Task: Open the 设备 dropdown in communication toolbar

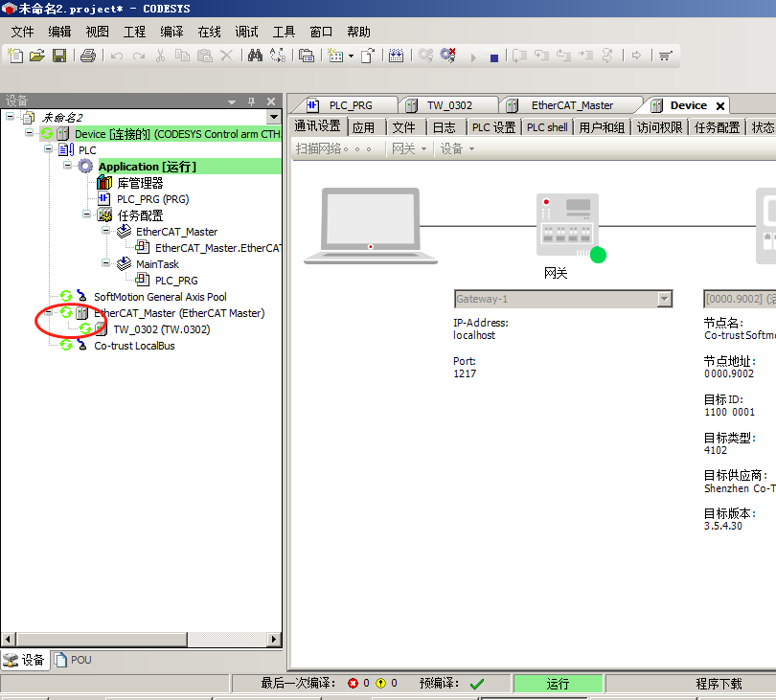Action: (x=457, y=148)
